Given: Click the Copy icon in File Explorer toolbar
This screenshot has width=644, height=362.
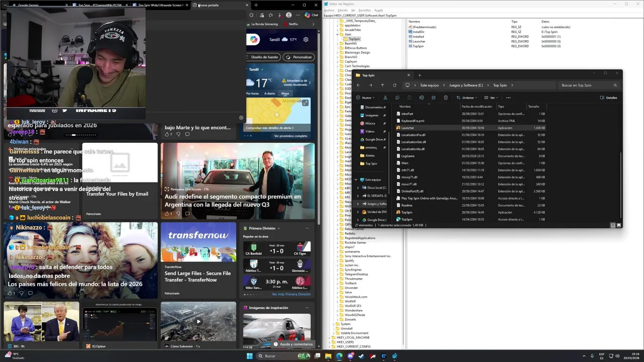Looking at the screenshot, I should point(397,98).
